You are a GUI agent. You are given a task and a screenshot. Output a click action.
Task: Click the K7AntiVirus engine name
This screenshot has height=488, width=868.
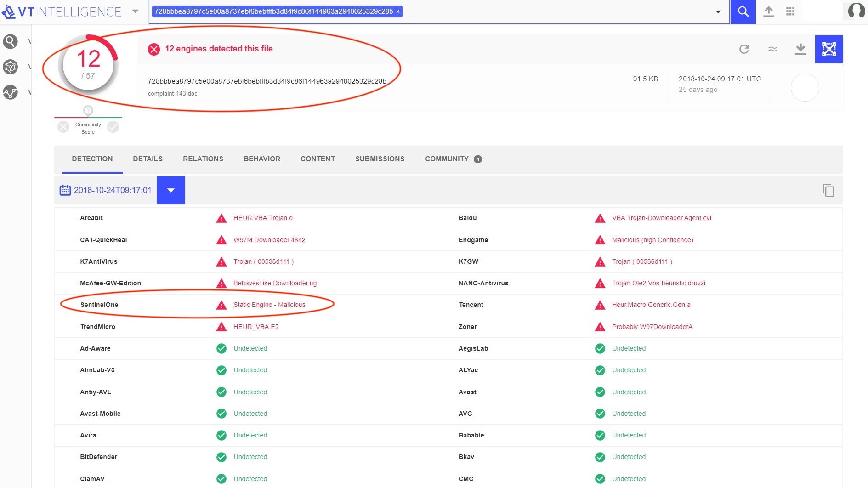99,261
